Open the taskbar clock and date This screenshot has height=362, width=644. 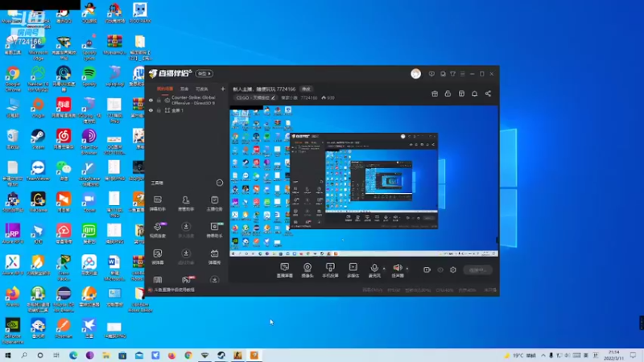(x=613, y=356)
